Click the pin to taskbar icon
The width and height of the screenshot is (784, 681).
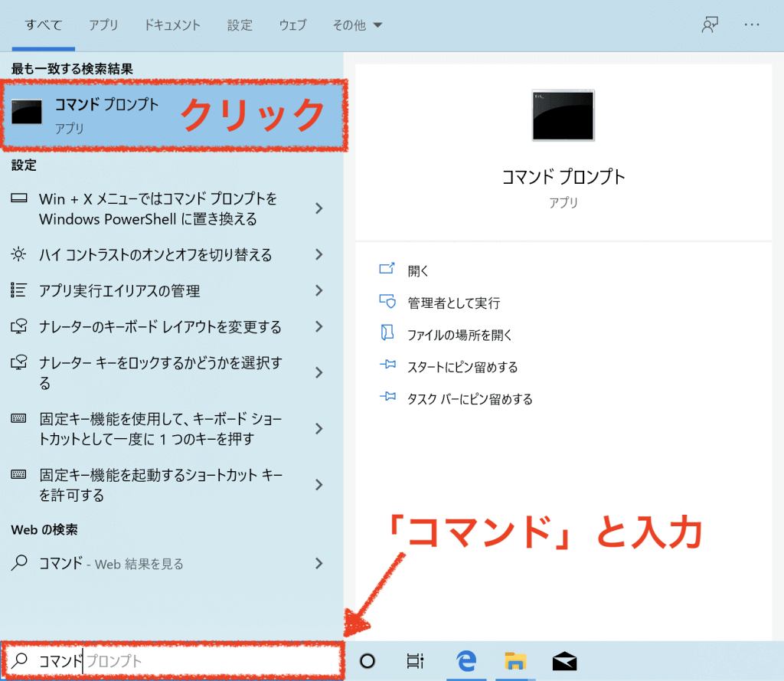click(387, 397)
